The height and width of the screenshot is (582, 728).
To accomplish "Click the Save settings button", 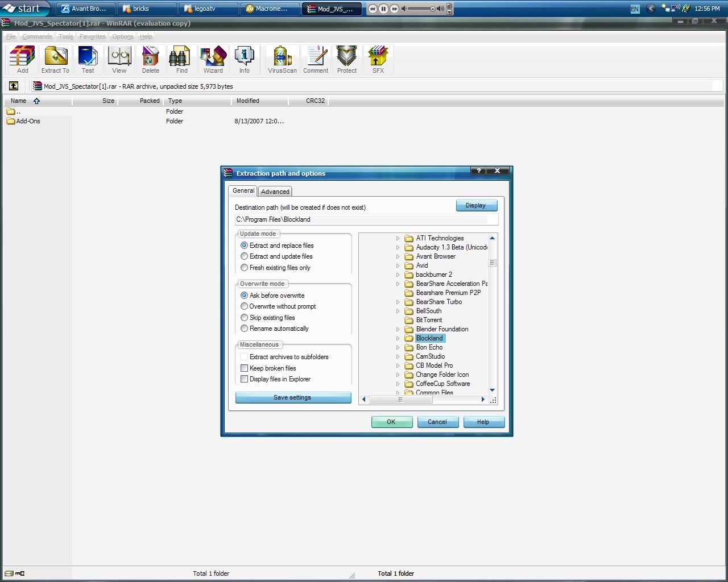I will click(x=293, y=397).
